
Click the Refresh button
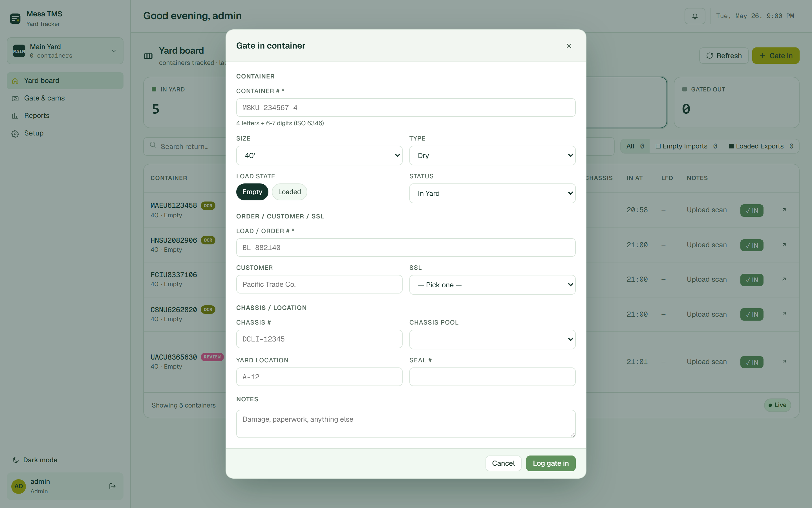724,55
